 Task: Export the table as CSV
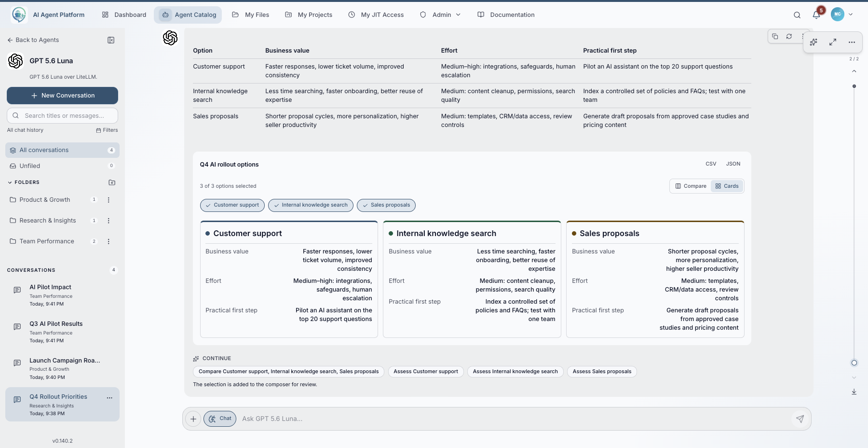(x=711, y=164)
